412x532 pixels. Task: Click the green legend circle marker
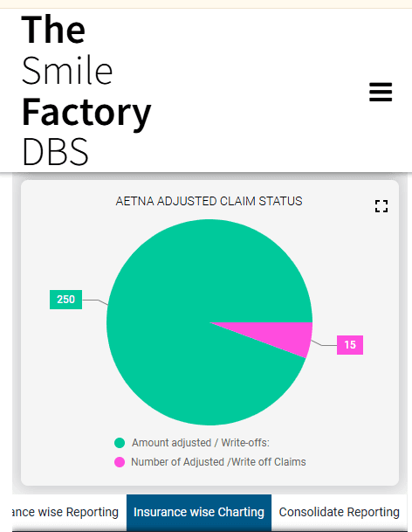point(120,443)
